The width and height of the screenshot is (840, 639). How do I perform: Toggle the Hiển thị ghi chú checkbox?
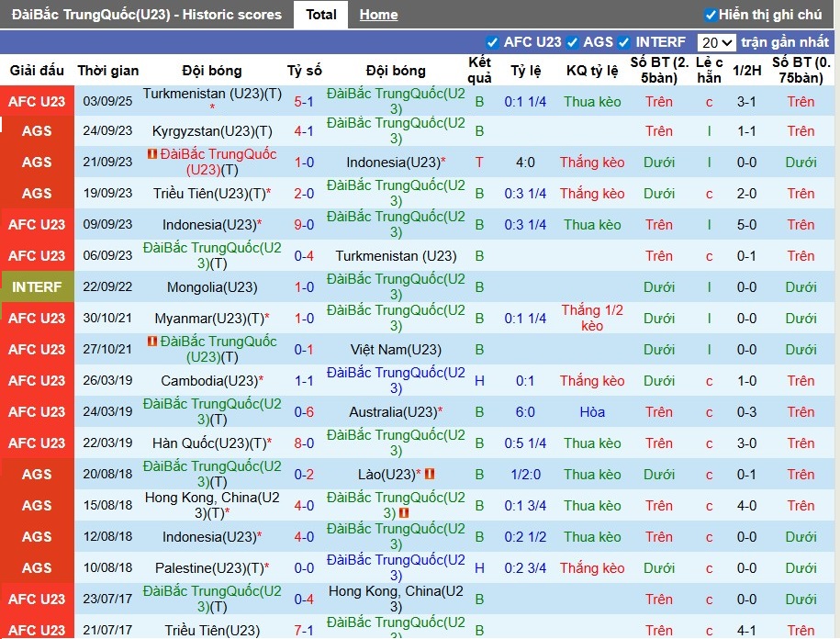pos(711,15)
